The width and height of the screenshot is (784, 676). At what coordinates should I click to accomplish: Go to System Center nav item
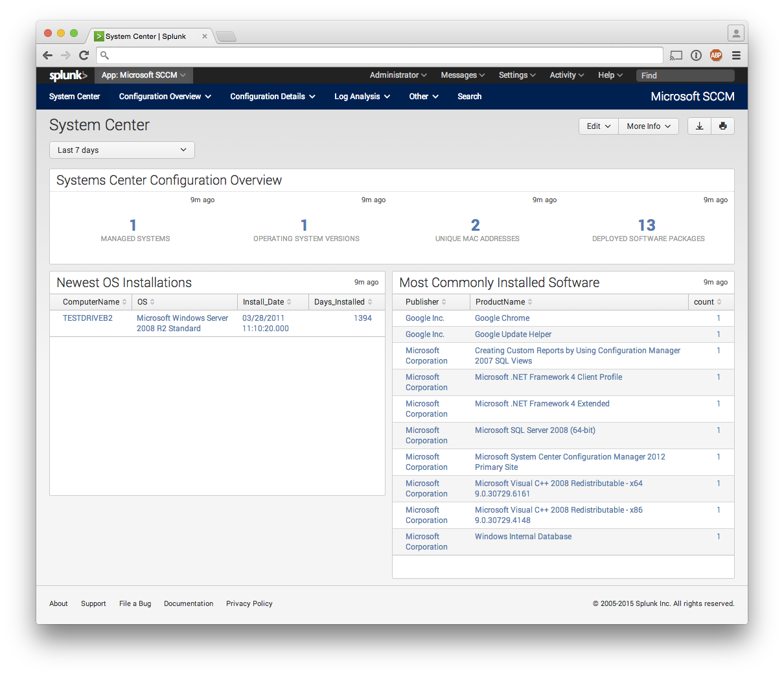click(75, 97)
